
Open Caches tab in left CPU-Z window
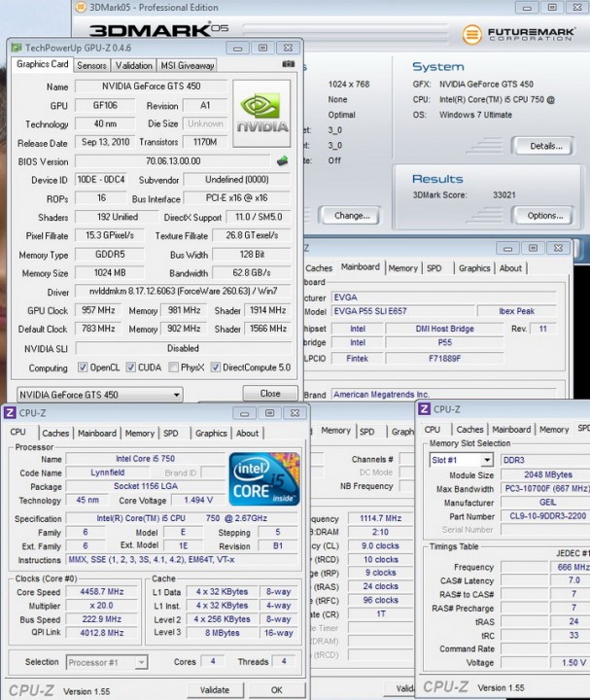click(x=55, y=433)
